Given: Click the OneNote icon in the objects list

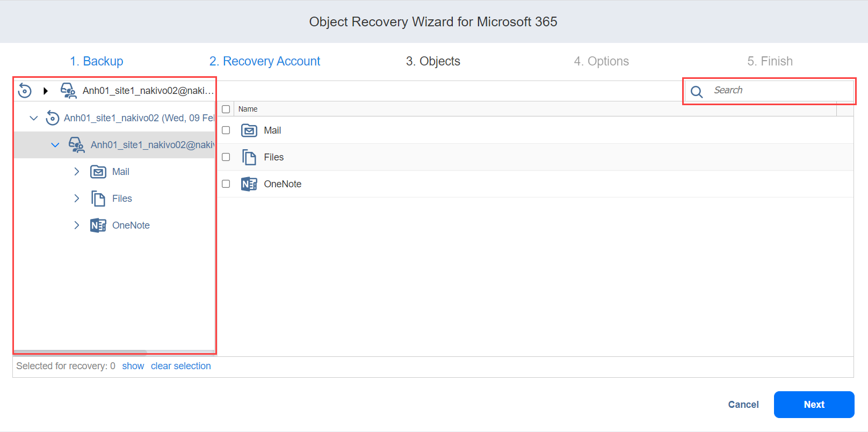Looking at the screenshot, I should tap(249, 184).
